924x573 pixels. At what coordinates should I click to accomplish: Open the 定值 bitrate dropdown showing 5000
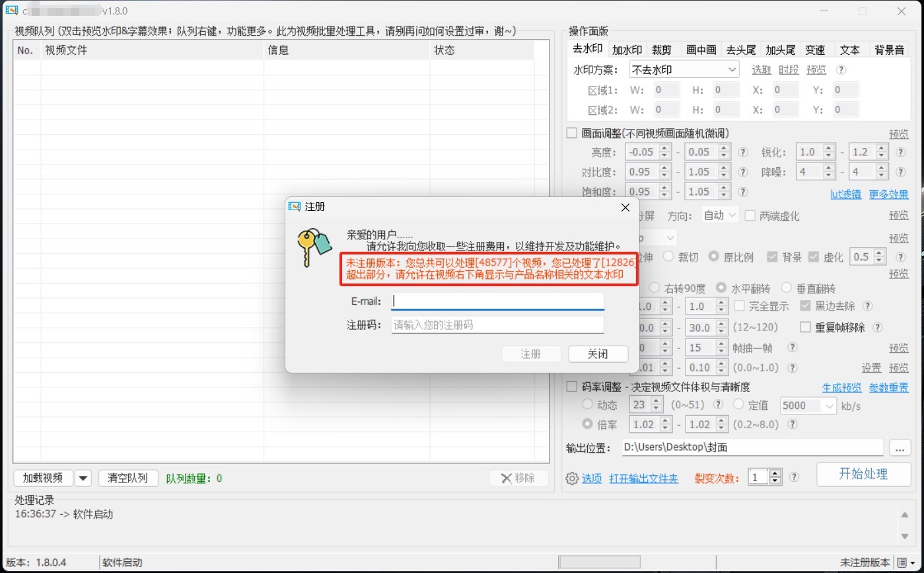coord(808,405)
